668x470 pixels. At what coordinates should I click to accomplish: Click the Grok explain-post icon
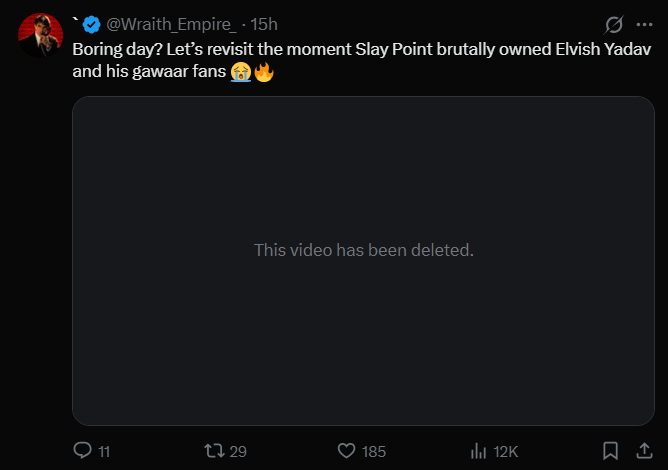point(614,25)
